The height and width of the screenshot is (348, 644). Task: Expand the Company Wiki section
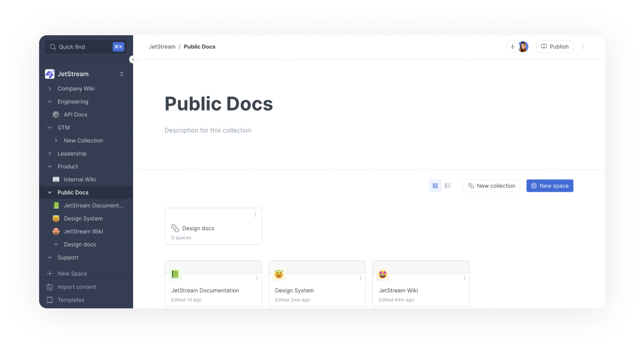[50, 89]
